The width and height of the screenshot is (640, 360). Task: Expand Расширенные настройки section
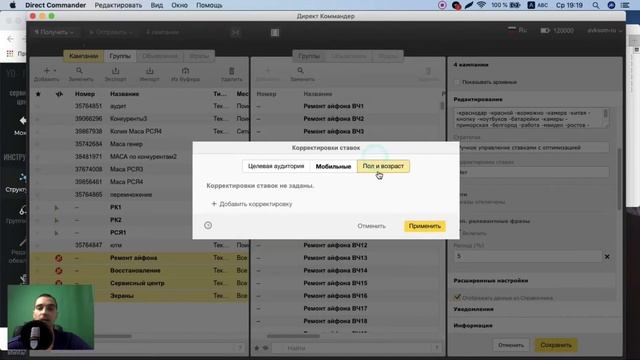491,281
